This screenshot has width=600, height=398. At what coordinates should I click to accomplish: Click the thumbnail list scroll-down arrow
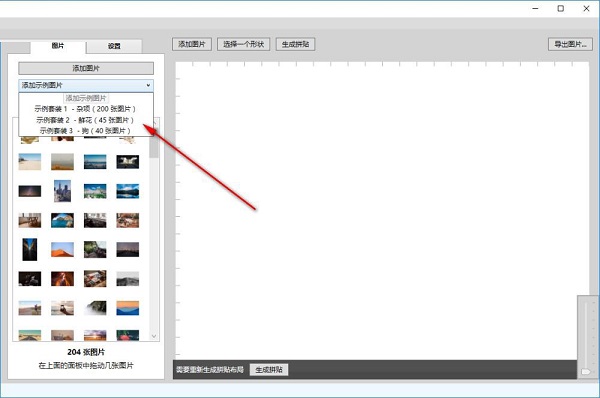[154, 336]
